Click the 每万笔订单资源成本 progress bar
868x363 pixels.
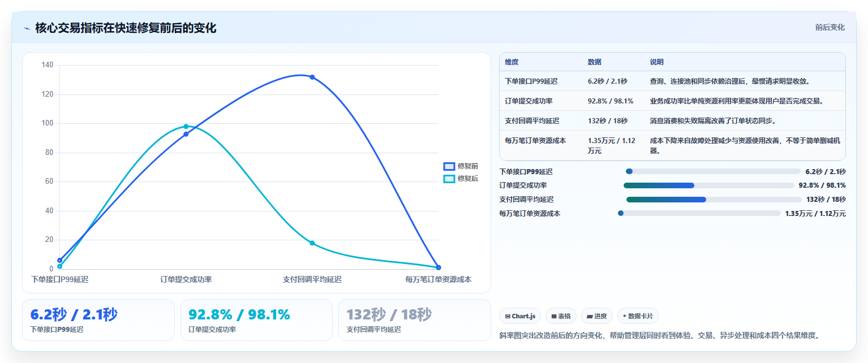(x=699, y=213)
